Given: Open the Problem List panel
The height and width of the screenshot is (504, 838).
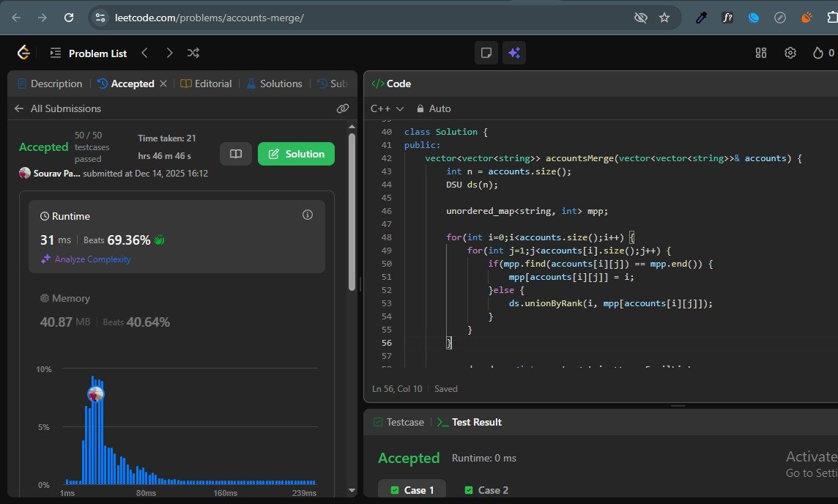Looking at the screenshot, I should pyautogui.click(x=89, y=53).
